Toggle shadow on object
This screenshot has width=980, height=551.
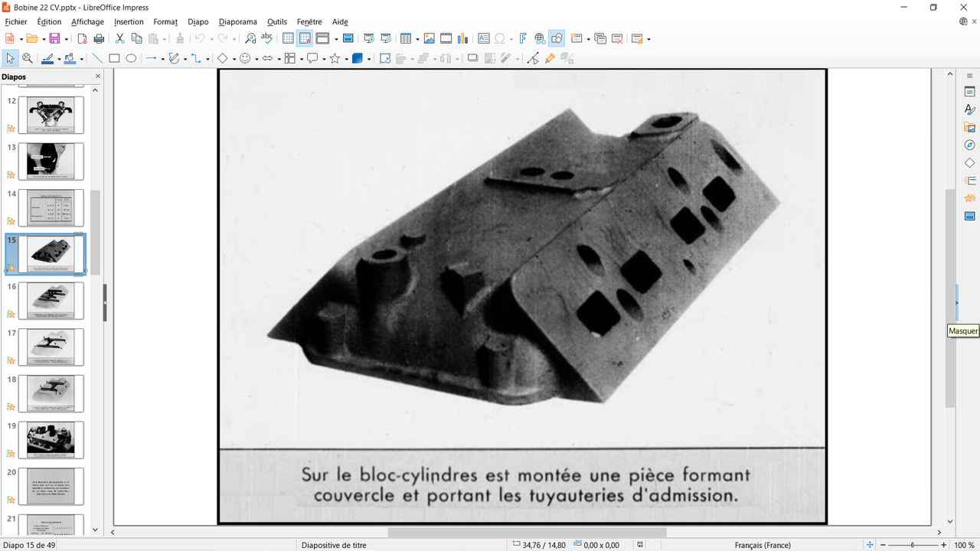[472, 58]
